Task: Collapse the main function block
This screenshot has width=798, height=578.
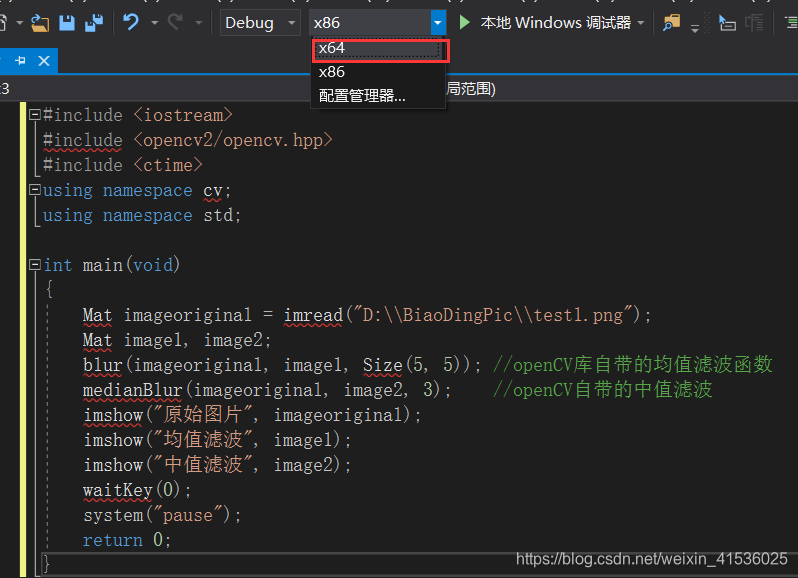Action: pyautogui.click(x=35, y=265)
